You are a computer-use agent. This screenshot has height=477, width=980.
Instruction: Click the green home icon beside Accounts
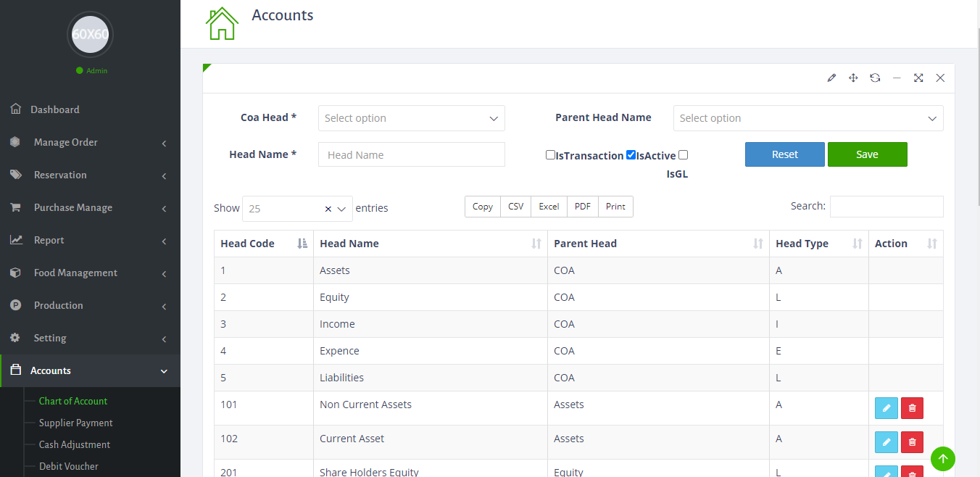[222, 23]
